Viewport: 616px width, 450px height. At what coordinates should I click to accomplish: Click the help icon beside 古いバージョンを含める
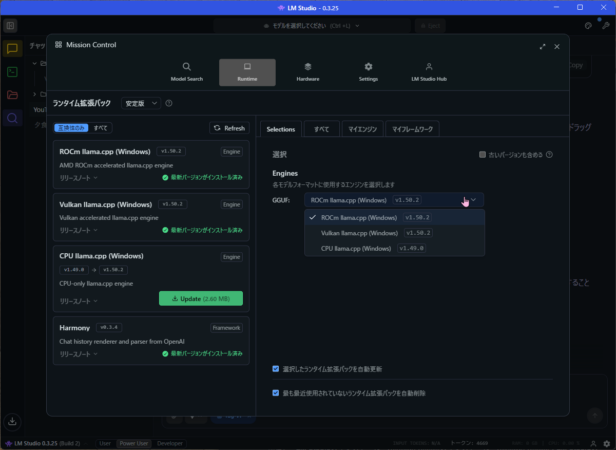(549, 155)
